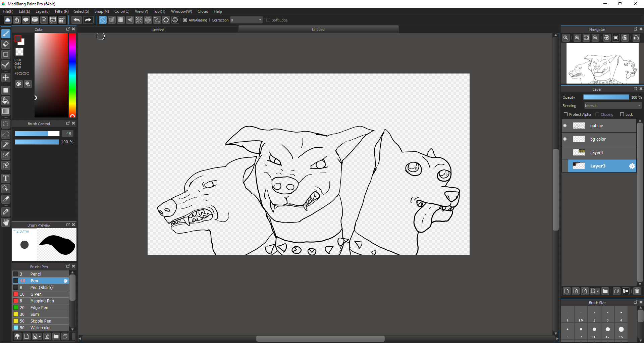The width and height of the screenshot is (644, 343).
Task: Open the Snap menu
Action: click(x=102, y=11)
